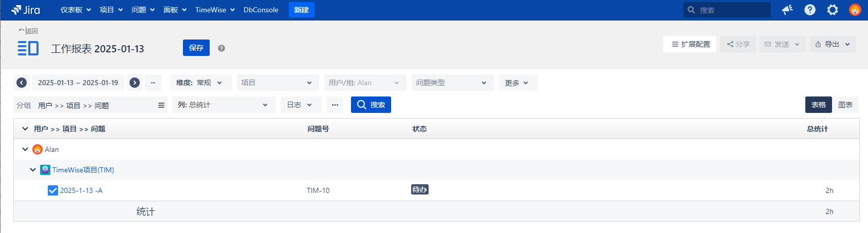This screenshot has width=868, height=233.
Task: Click the 保存 button
Action: (196, 48)
